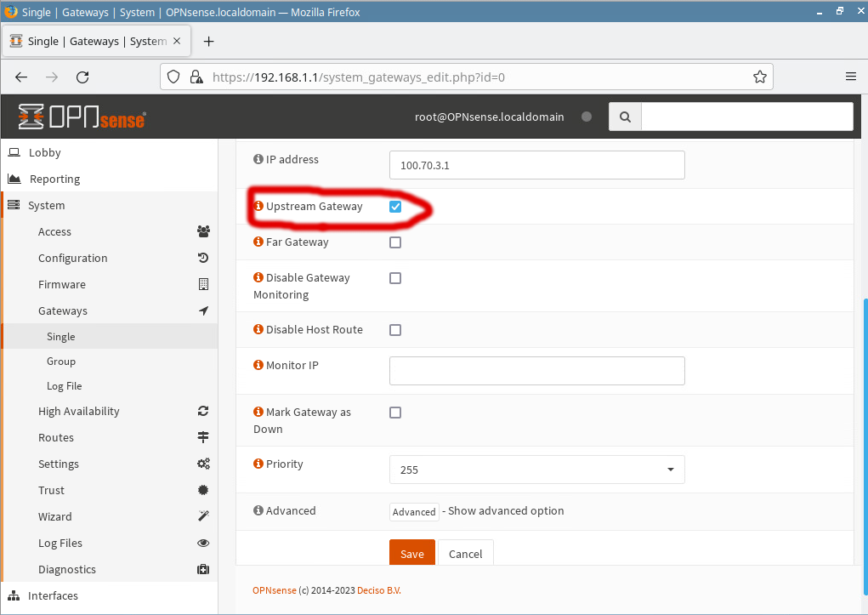This screenshot has height=615, width=868.
Task: Click the info icon beside Priority
Action: pos(258,464)
